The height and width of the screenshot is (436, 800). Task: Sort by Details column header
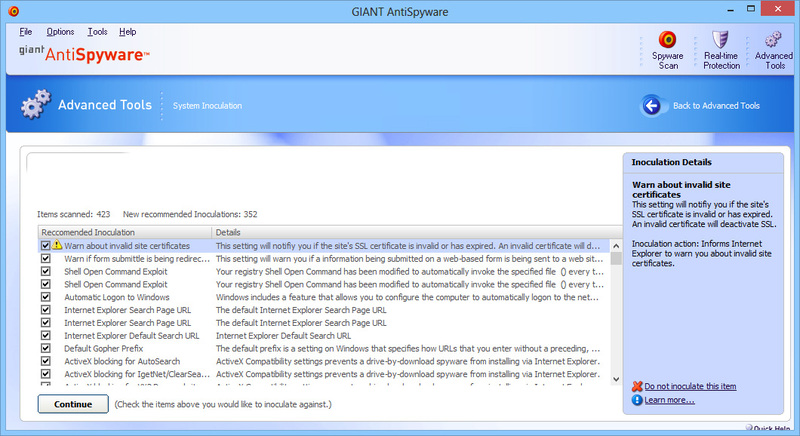pos(416,232)
